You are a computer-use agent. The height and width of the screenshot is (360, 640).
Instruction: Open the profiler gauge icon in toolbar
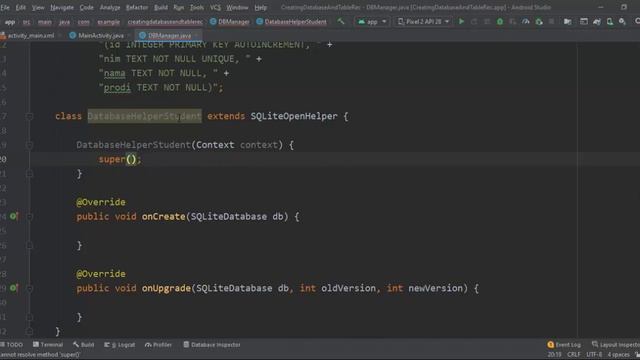(526, 22)
